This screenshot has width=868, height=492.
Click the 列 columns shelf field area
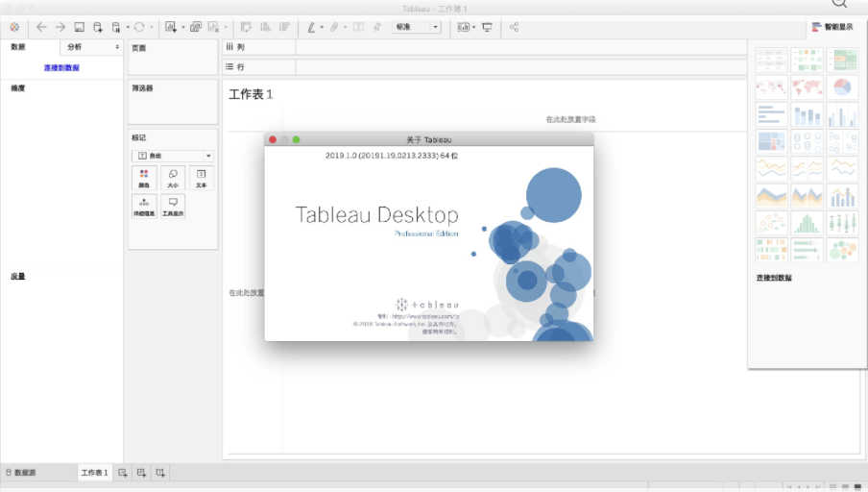click(521, 47)
